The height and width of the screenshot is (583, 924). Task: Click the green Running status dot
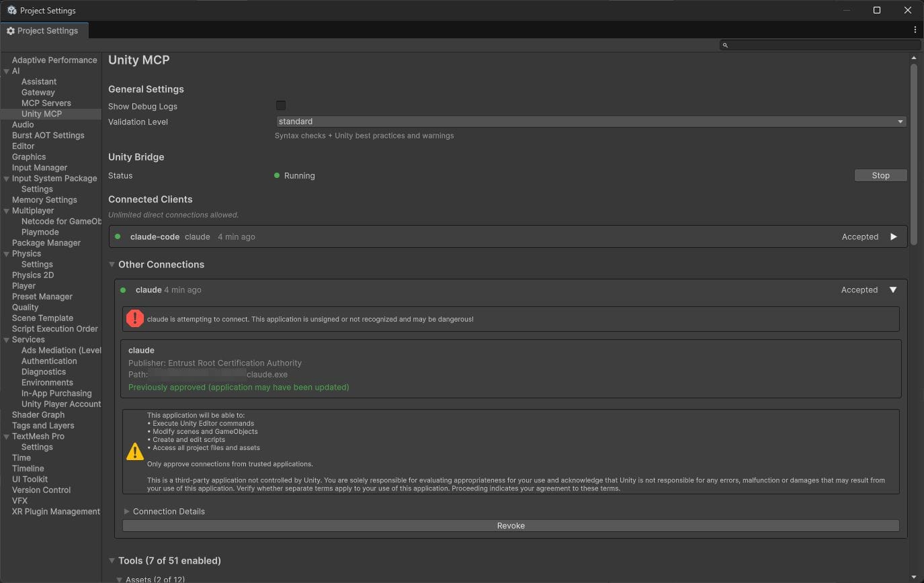point(277,175)
